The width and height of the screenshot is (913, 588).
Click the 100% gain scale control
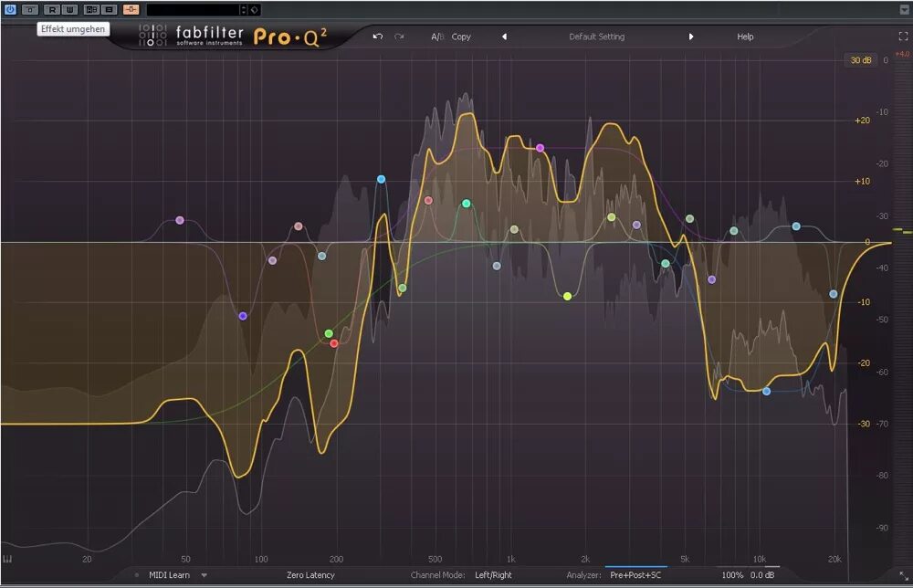(732, 575)
